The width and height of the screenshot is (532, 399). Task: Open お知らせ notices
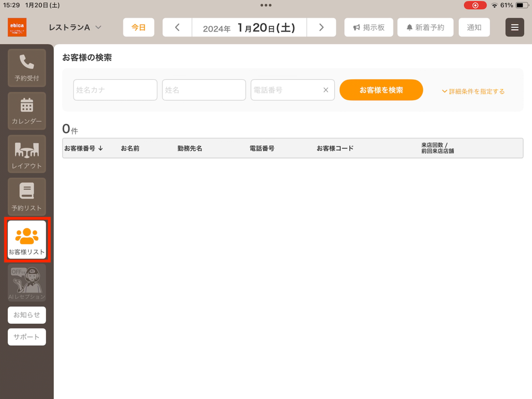[x=27, y=315]
